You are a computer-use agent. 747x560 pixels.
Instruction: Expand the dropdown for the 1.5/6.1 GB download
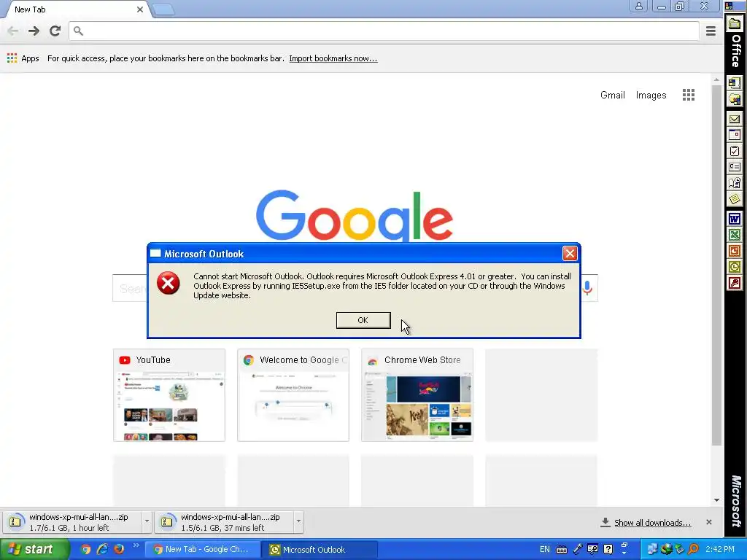pos(298,521)
